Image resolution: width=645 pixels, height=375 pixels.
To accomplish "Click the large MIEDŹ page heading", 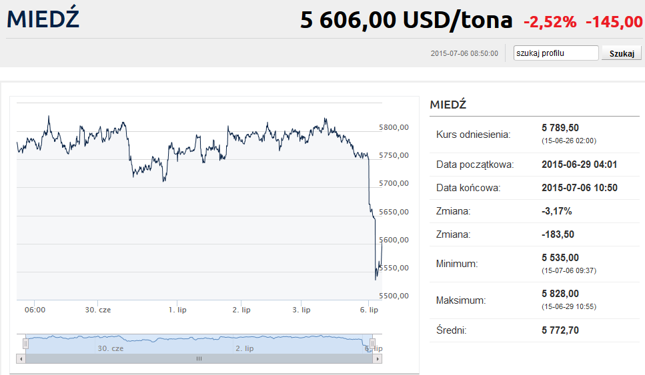I will (43, 19).
